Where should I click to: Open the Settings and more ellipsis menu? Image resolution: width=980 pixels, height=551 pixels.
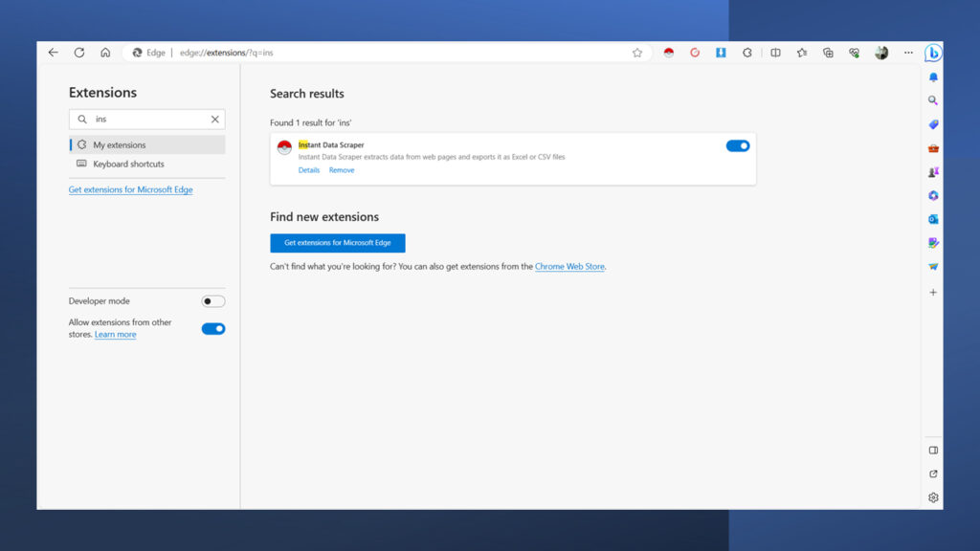click(x=908, y=53)
